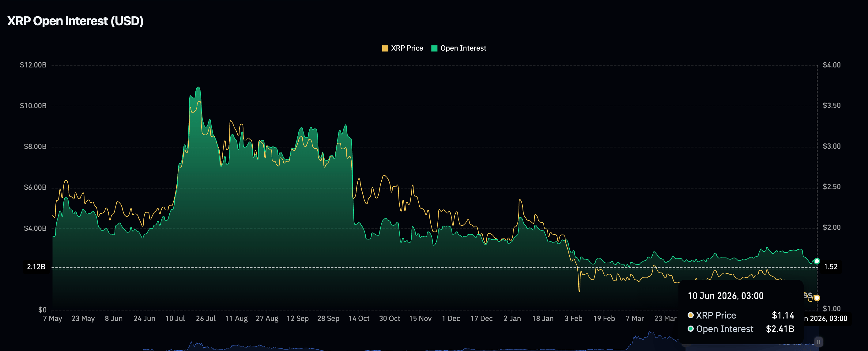Click the $2.50 right axis label
Image resolution: width=868 pixels, height=351 pixels.
click(832, 186)
